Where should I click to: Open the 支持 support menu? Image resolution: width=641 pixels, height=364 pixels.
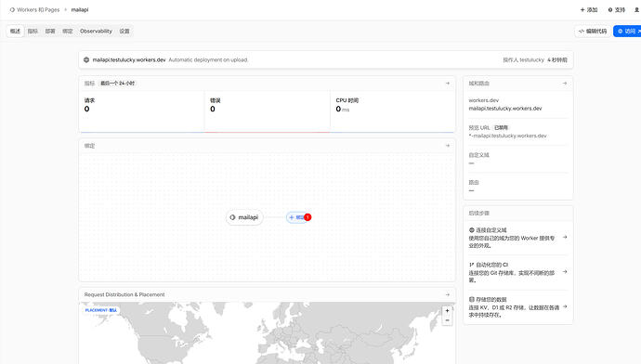617,10
